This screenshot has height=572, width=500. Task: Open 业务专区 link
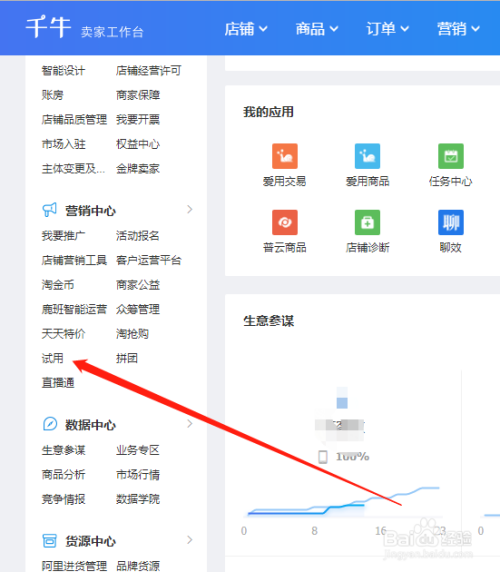[138, 450]
